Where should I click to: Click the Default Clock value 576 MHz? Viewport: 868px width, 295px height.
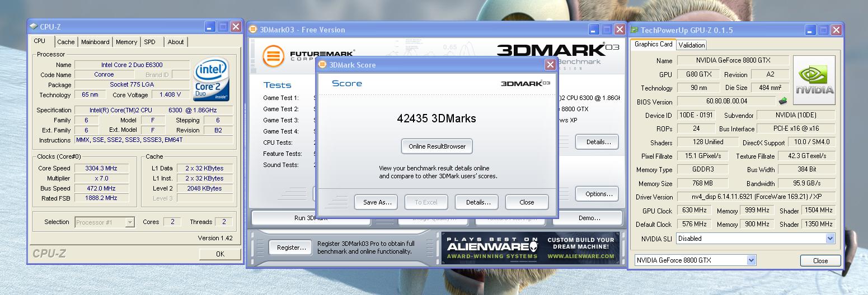coord(695,224)
